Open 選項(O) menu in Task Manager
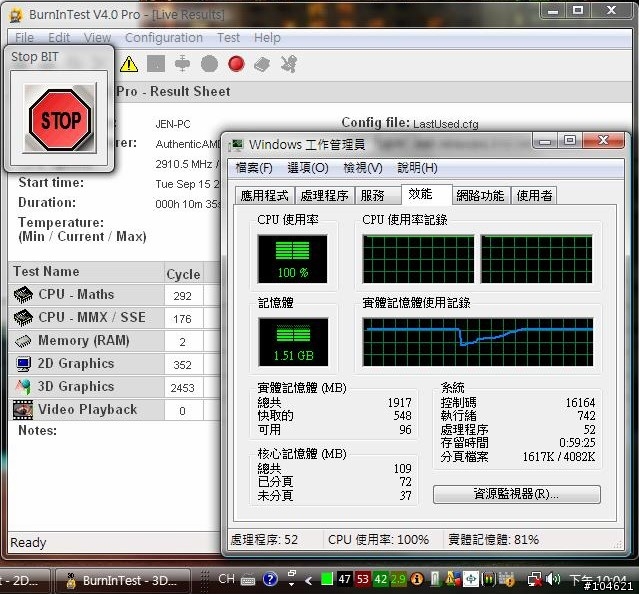The height and width of the screenshot is (594, 639). coord(308,167)
